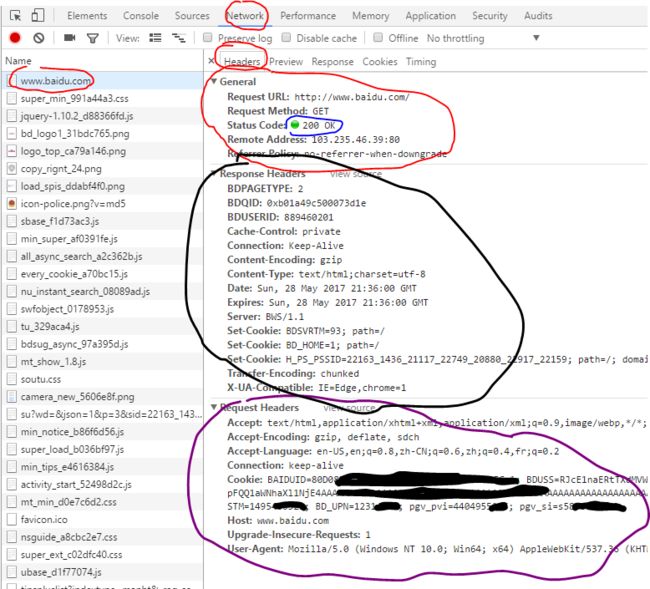
Task: Switch to the Console tab
Action: pos(141,16)
